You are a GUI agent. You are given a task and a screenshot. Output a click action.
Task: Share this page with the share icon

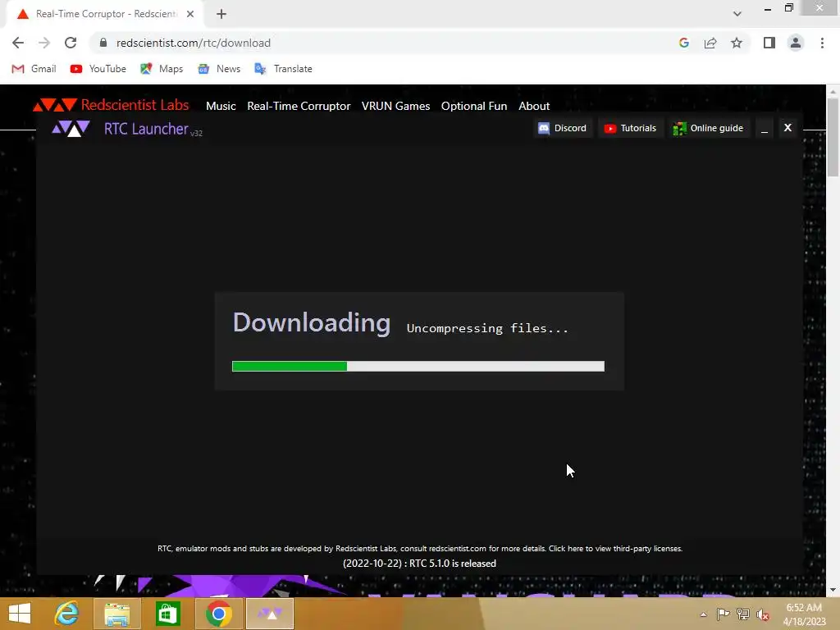(710, 43)
